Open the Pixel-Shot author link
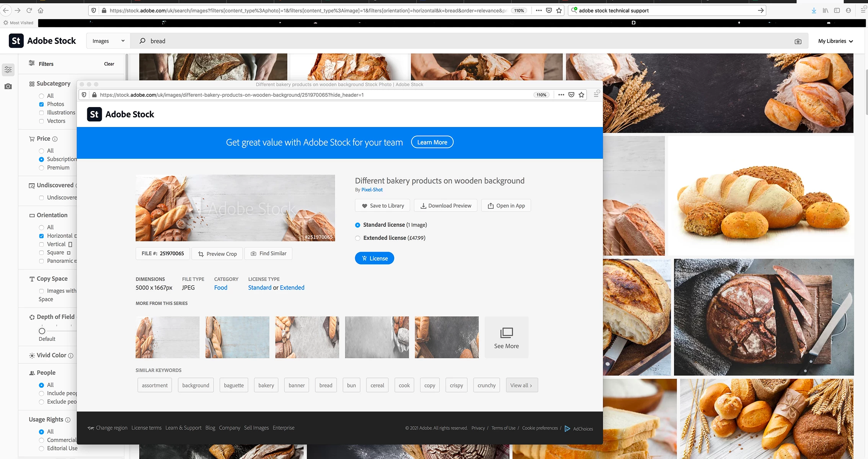Viewport: 868px width, 459px height. pos(372,190)
